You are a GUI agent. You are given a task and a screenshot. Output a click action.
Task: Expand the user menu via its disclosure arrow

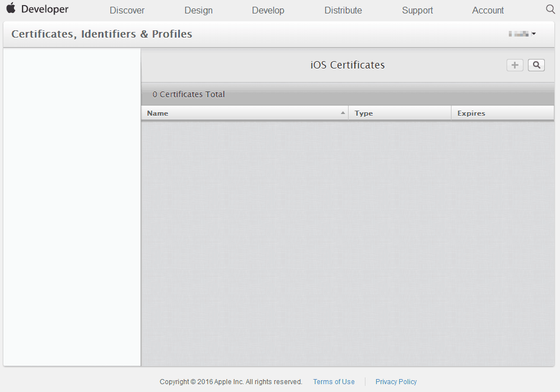tap(534, 33)
